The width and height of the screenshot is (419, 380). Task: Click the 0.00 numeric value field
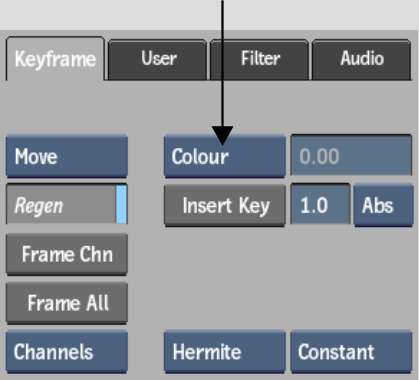coord(351,155)
